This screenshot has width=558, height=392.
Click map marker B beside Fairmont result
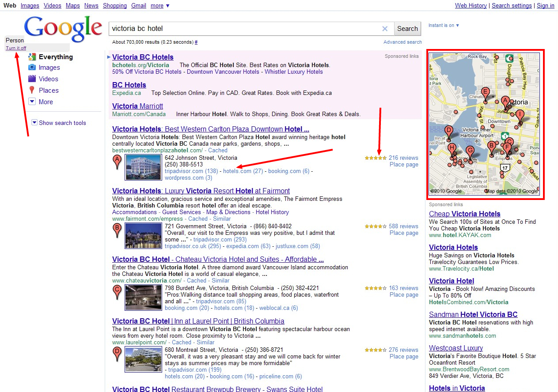[117, 230]
